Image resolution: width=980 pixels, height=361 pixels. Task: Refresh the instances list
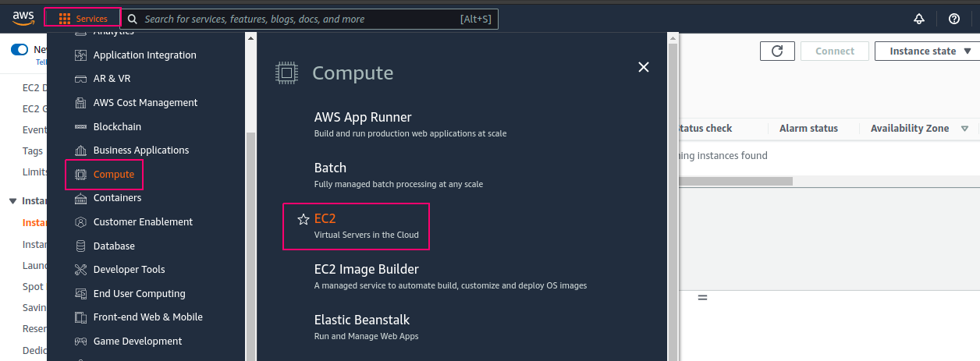coord(777,51)
